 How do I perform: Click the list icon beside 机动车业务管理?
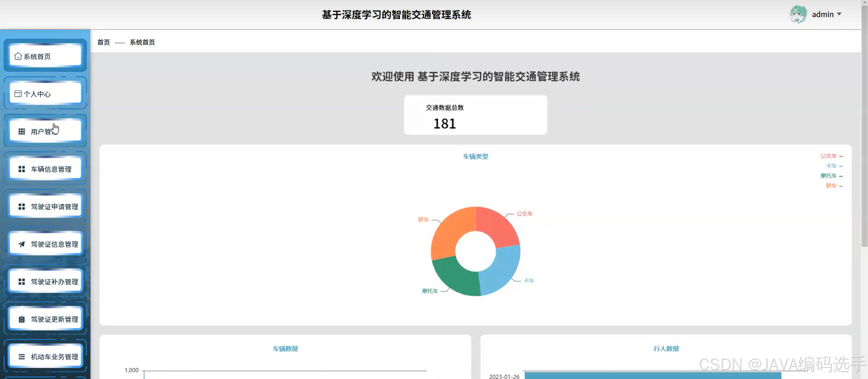point(21,356)
